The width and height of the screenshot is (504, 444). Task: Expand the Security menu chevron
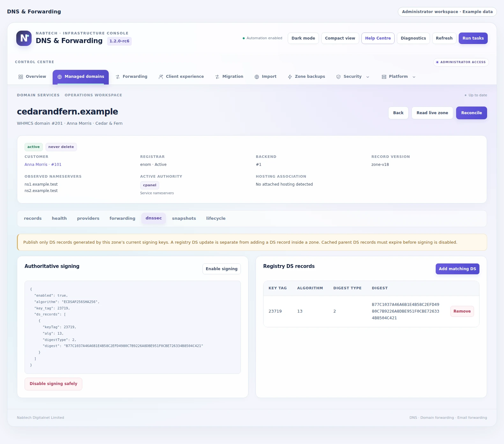tap(368, 77)
